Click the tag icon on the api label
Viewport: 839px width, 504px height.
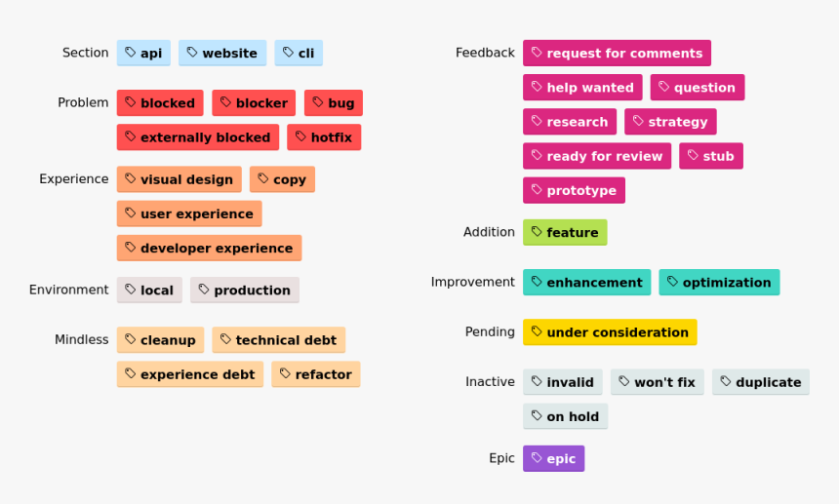pos(131,53)
